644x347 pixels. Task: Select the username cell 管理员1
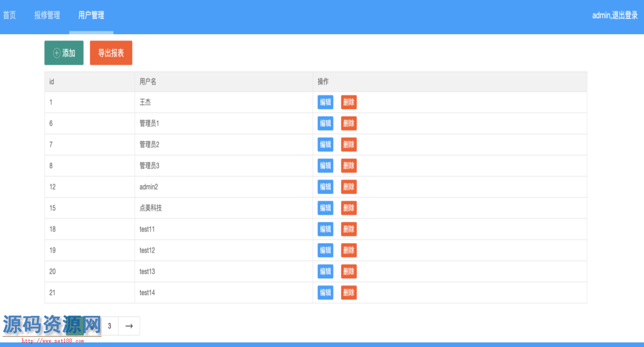pyautogui.click(x=223, y=123)
